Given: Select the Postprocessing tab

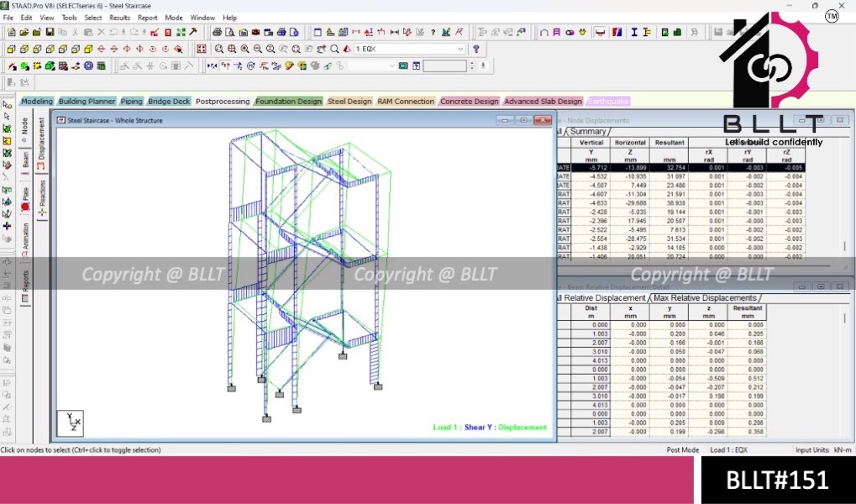Looking at the screenshot, I should [x=222, y=101].
